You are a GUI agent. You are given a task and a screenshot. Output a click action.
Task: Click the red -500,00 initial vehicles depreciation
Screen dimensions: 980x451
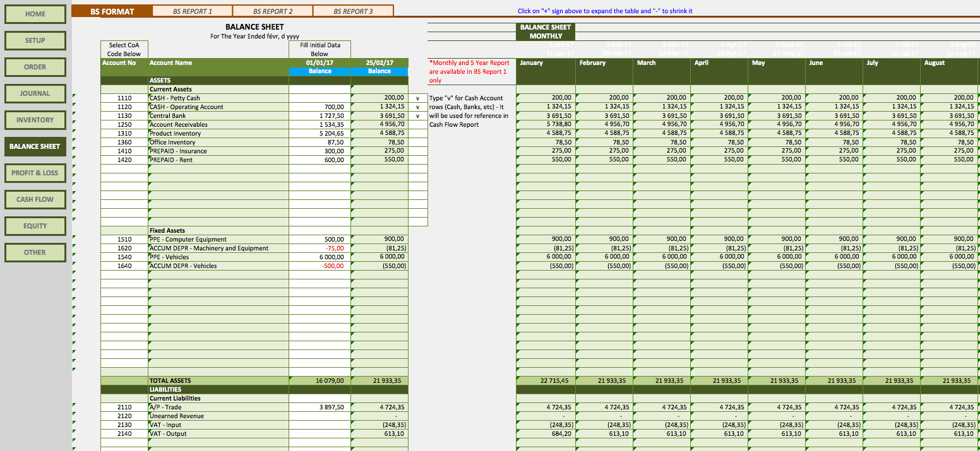(320, 266)
